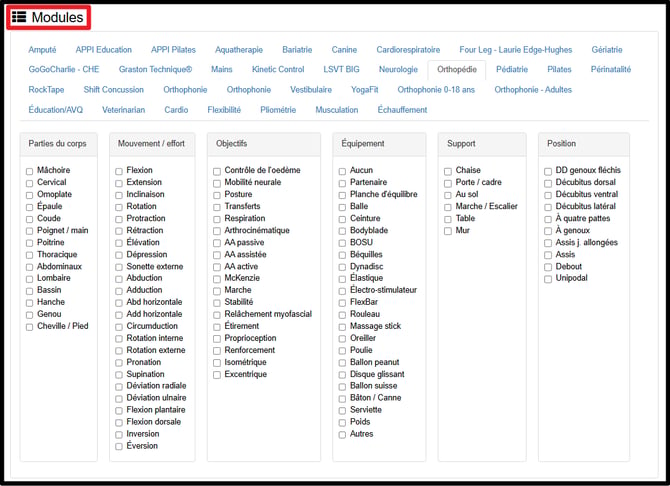Click the Parties du corps panel header
This screenshot has width=670, height=486.
coord(59,144)
